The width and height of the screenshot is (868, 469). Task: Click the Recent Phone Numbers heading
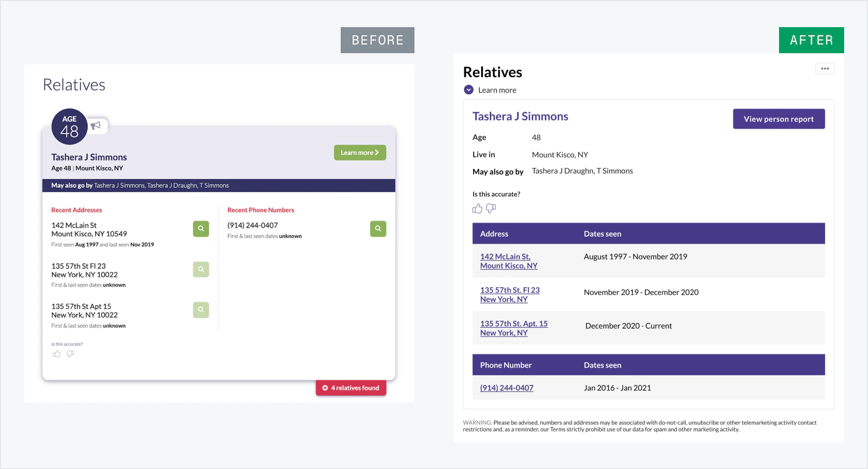coord(261,210)
